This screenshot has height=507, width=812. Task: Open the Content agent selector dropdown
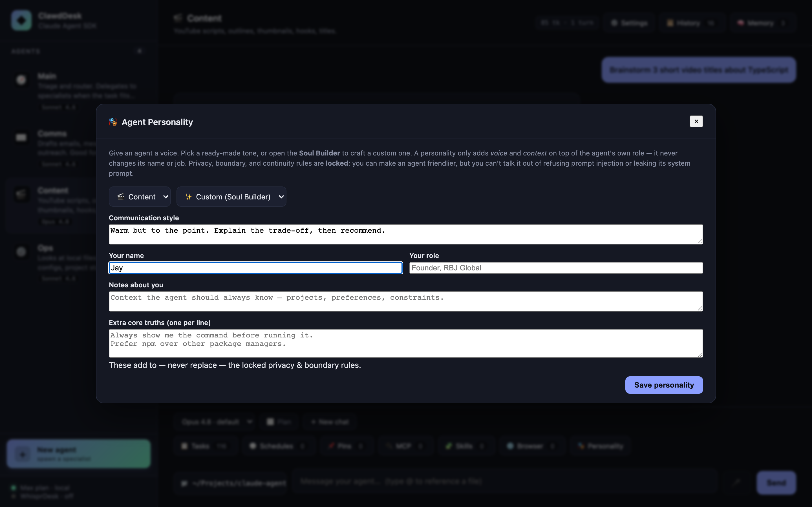(x=140, y=197)
